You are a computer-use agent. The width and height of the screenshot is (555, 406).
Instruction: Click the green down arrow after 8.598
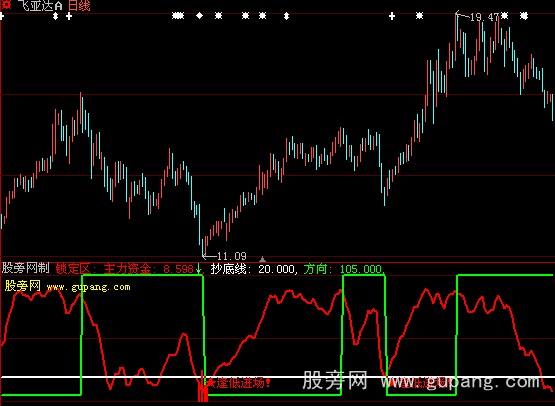tap(198, 269)
